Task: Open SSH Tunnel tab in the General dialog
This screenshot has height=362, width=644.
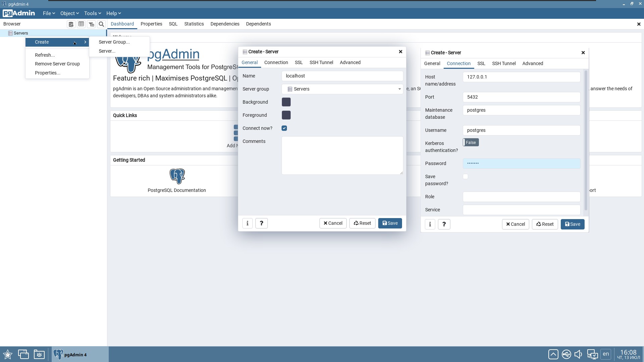Action: click(x=321, y=62)
